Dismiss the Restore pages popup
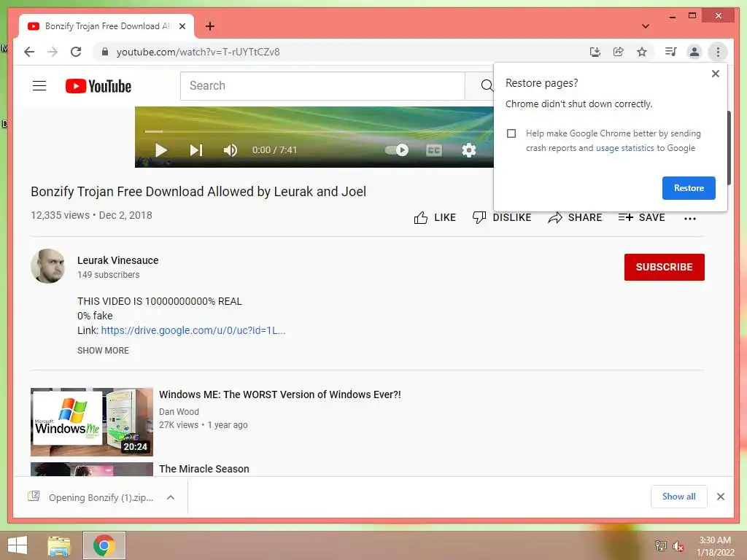This screenshot has width=747, height=560. [x=715, y=74]
